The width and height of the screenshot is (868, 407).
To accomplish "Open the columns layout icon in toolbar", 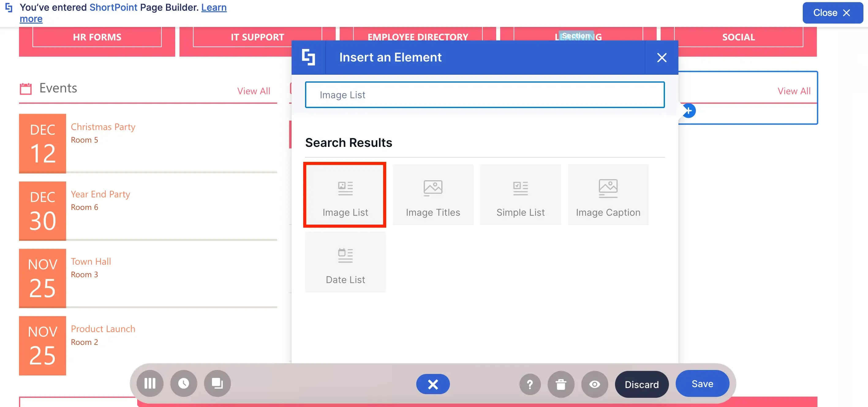I will (150, 383).
